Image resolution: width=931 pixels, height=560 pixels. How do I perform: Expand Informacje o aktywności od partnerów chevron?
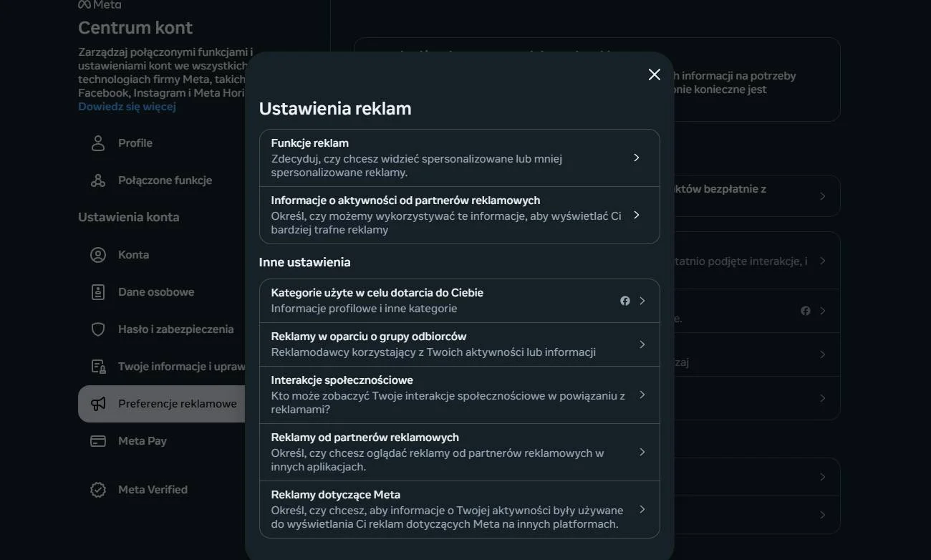pyautogui.click(x=637, y=215)
